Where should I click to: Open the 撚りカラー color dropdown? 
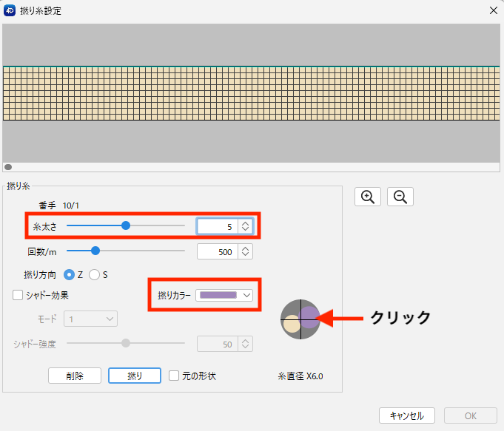(224, 295)
